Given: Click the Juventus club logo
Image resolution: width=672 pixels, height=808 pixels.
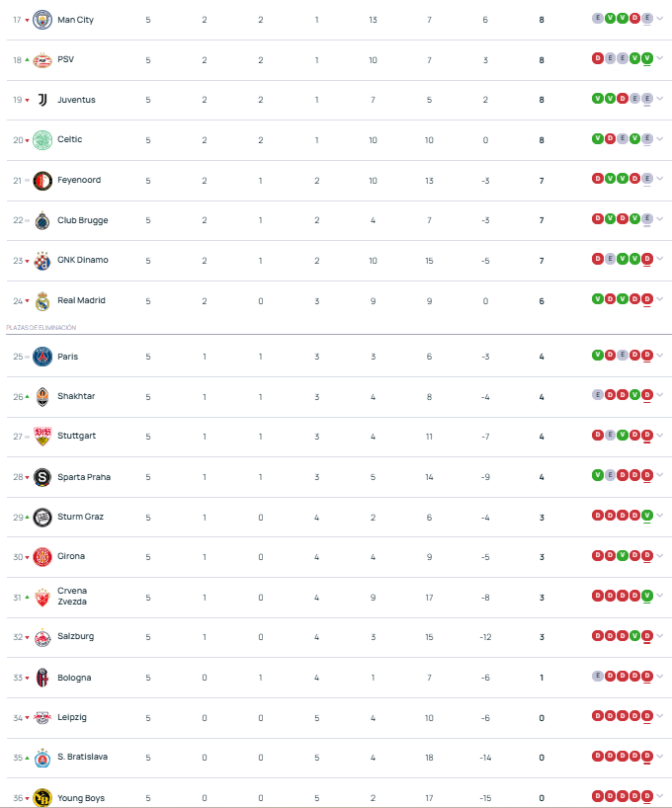Looking at the screenshot, I should (42, 100).
